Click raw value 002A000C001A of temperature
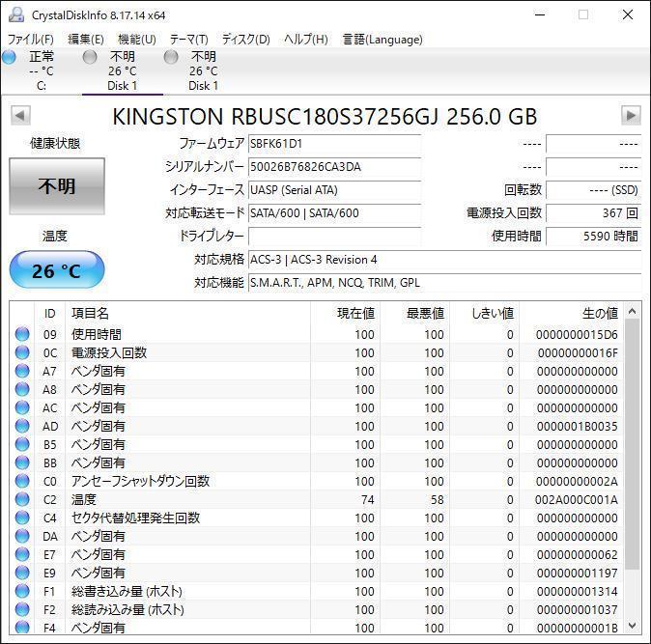 pyautogui.click(x=576, y=499)
